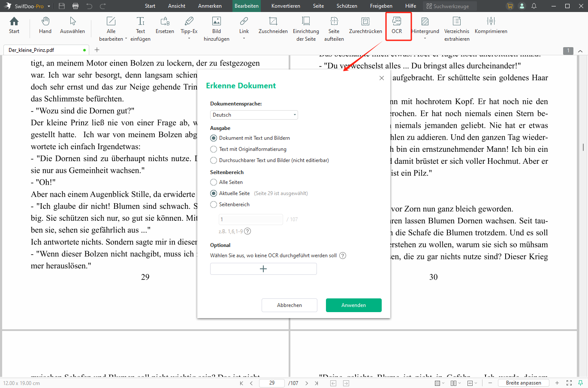Screen dimensions: 588x388
Task: Click the green pin icon in status bar
Action: (x=581, y=383)
